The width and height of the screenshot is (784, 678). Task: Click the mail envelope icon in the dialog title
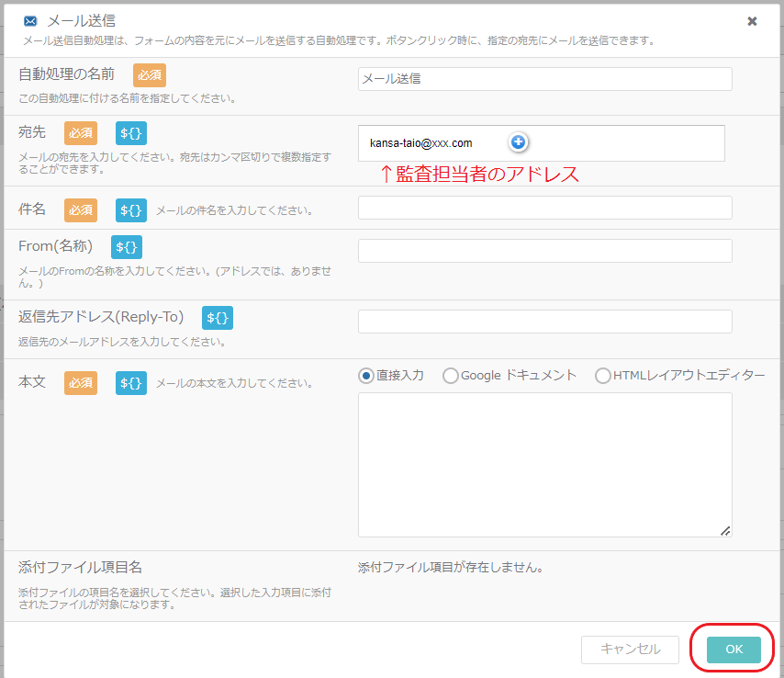click(x=30, y=21)
